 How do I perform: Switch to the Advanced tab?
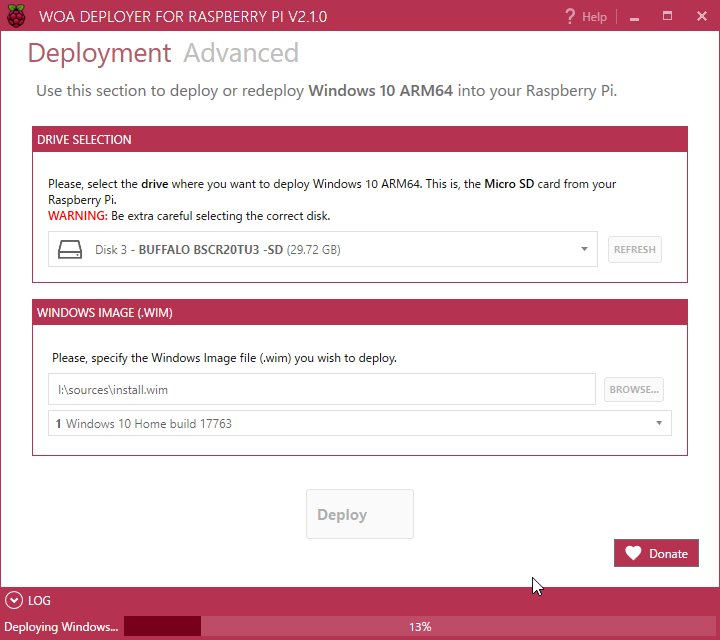(x=241, y=53)
